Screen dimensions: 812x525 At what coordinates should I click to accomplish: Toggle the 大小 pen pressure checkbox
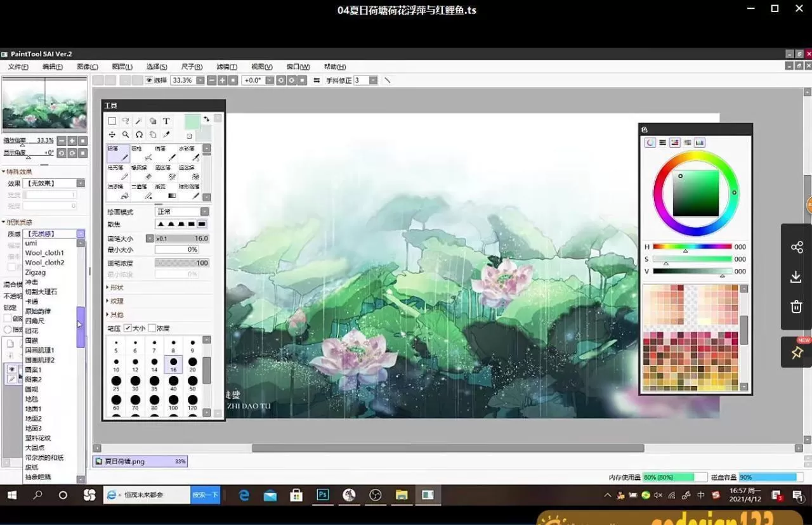[x=128, y=328]
